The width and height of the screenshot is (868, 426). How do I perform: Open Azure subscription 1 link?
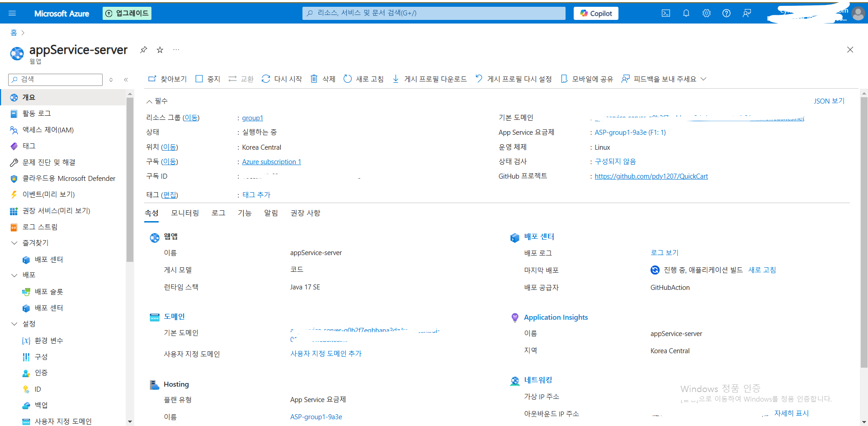click(271, 161)
